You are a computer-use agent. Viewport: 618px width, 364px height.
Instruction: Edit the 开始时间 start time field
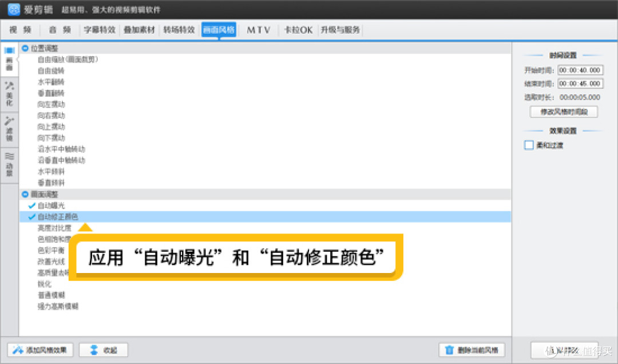click(x=580, y=70)
